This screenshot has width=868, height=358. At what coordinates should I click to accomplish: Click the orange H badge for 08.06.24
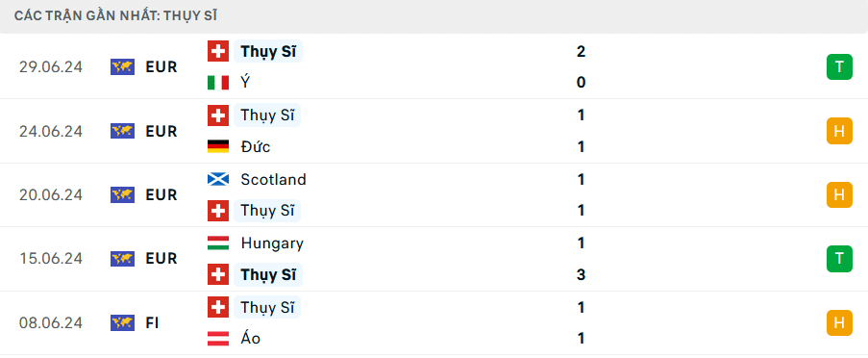tap(840, 322)
